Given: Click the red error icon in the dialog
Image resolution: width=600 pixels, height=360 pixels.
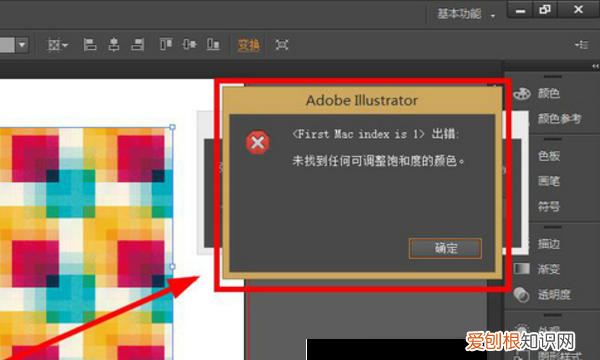Looking at the screenshot, I should coord(258,143).
